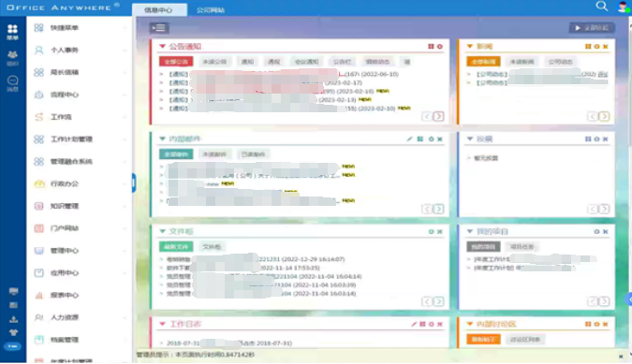Select 未读邮件 filter in 内部邮件 panel
632x364 pixels.
(x=214, y=154)
